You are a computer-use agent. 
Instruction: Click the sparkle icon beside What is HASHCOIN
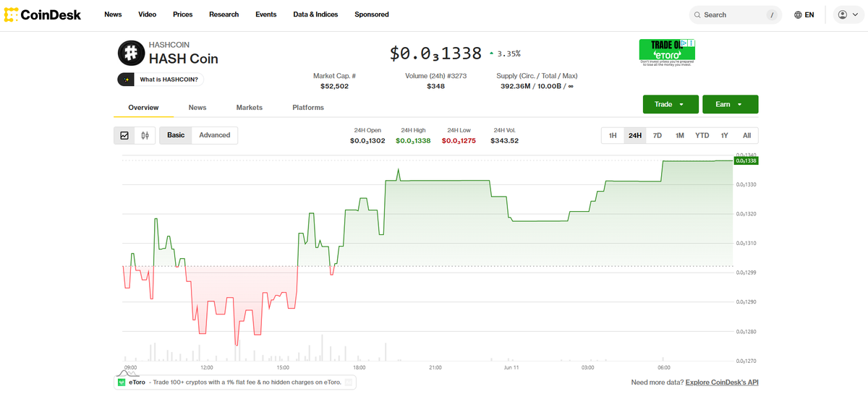(x=127, y=80)
